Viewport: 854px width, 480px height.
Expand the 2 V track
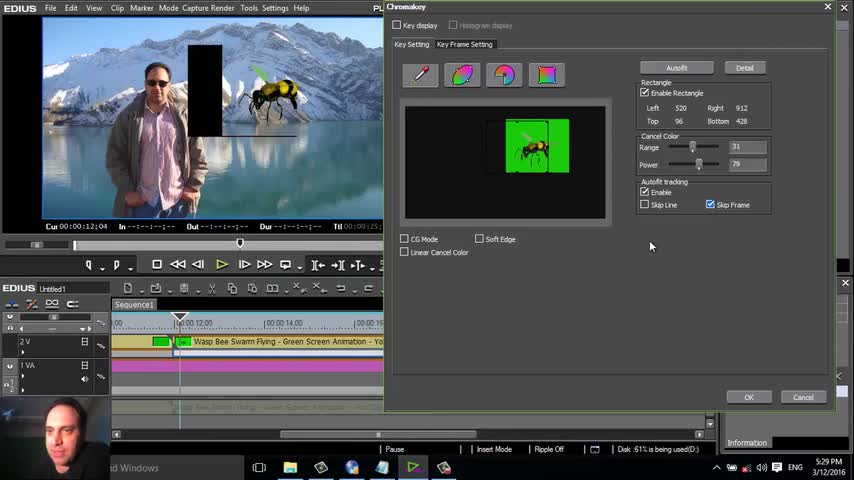[x=23, y=353]
